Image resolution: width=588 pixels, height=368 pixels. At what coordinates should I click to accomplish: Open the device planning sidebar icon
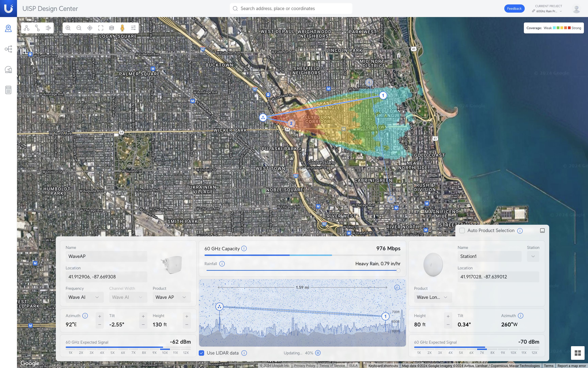click(x=9, y=70)
